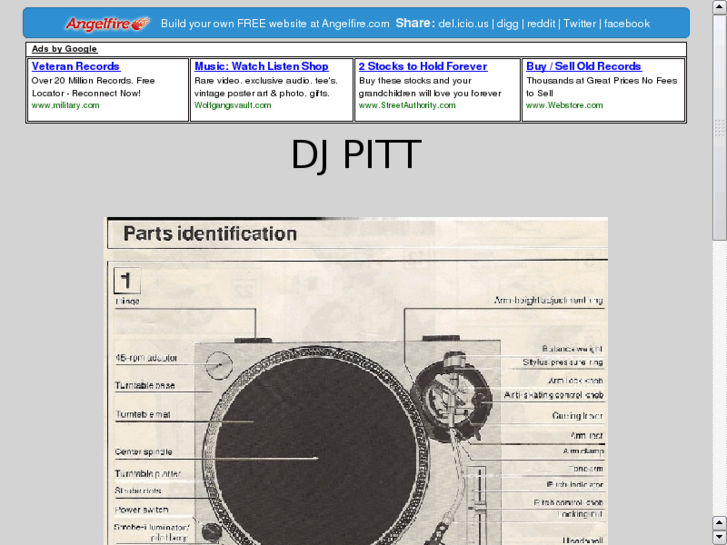
Task: Open the Ads by Google link
Action: 64,49
